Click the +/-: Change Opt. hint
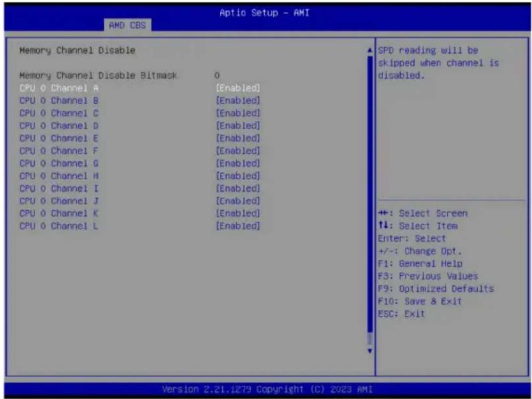 (x=420, y=252)
